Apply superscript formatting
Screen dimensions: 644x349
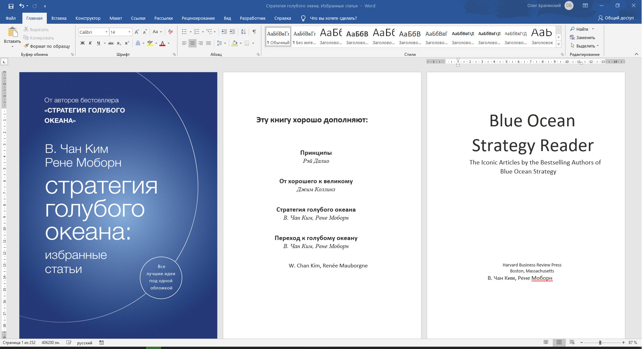click(127, 43)
